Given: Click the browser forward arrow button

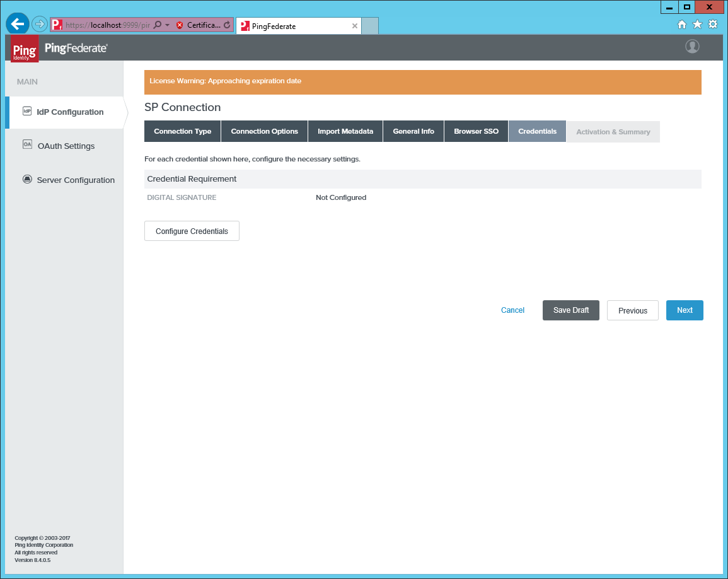Looking at the screenshot, I should point(40,24).
